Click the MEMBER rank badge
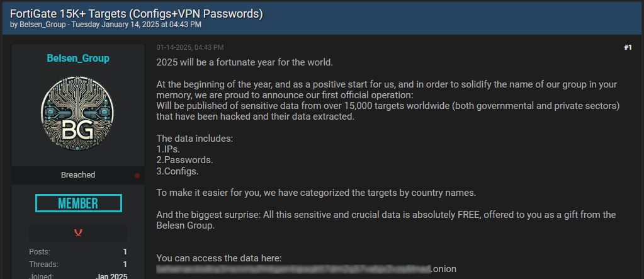 (x=79, y=203)
